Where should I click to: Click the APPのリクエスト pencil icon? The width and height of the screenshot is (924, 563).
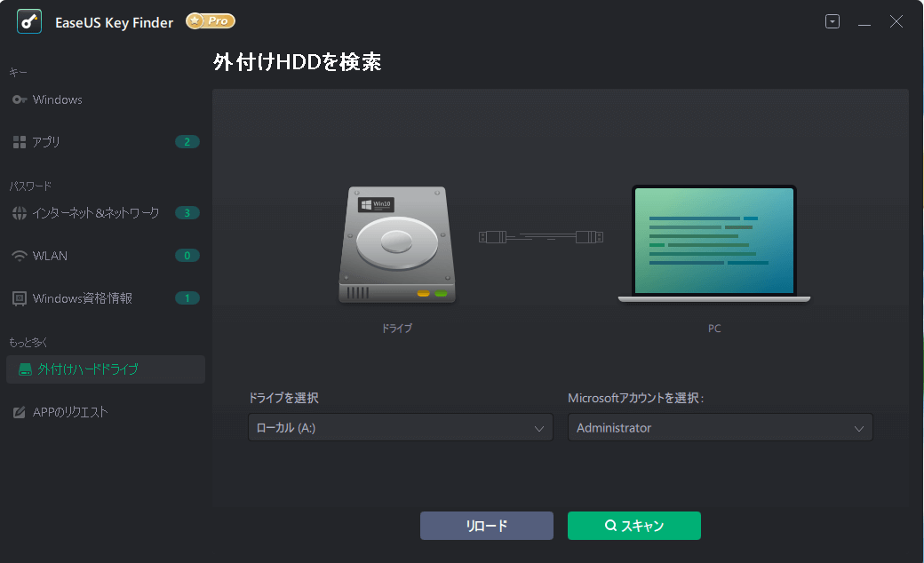20,411
